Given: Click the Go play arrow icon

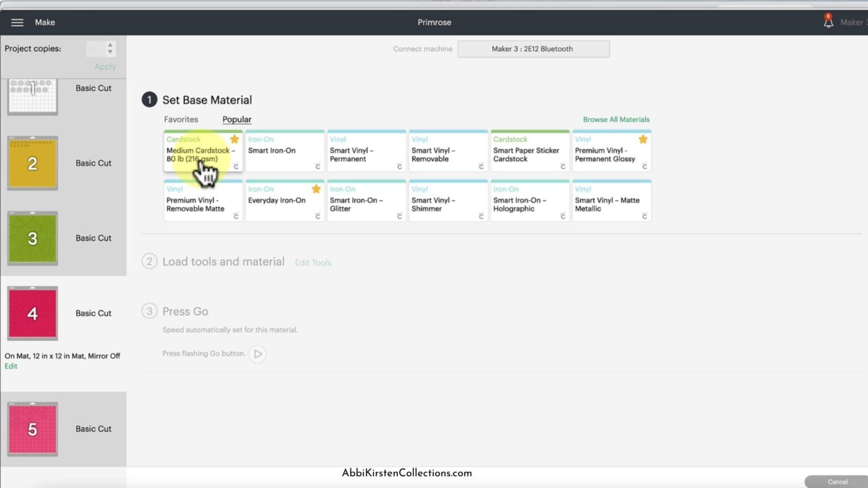Looking at the screenshot, I should point(258,354).
